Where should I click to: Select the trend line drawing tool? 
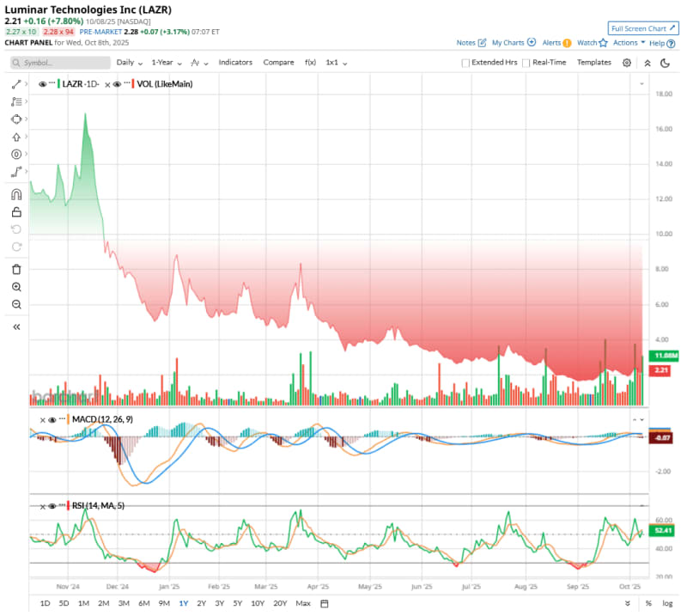tap(16, 83)
